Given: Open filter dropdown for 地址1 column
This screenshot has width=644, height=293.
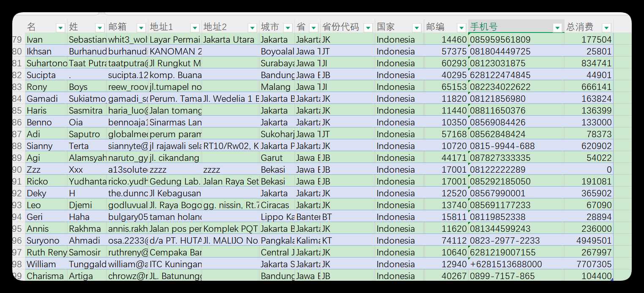Looking at the screenshot, I should pos(195,28).
